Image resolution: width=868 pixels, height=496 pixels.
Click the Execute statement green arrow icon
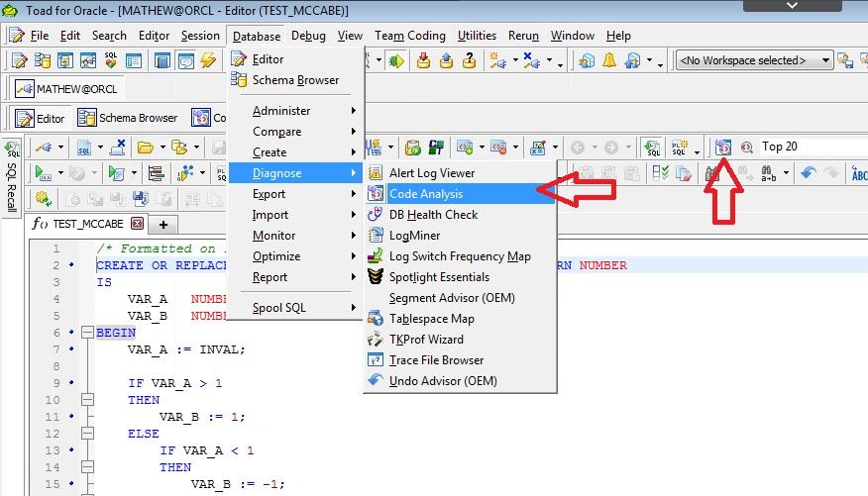(x=43, y=173)
